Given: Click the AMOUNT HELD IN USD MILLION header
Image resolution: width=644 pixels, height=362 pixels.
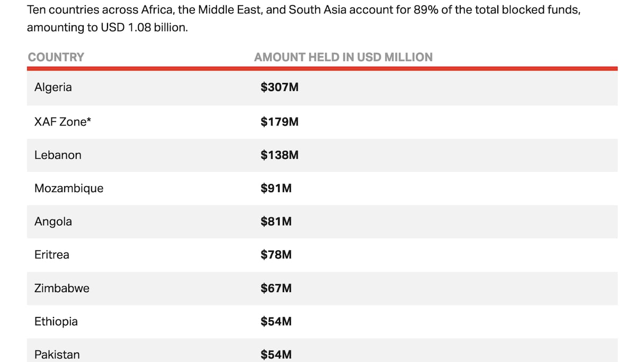Looking at the screenshot, I should click(x=343, y=57).
